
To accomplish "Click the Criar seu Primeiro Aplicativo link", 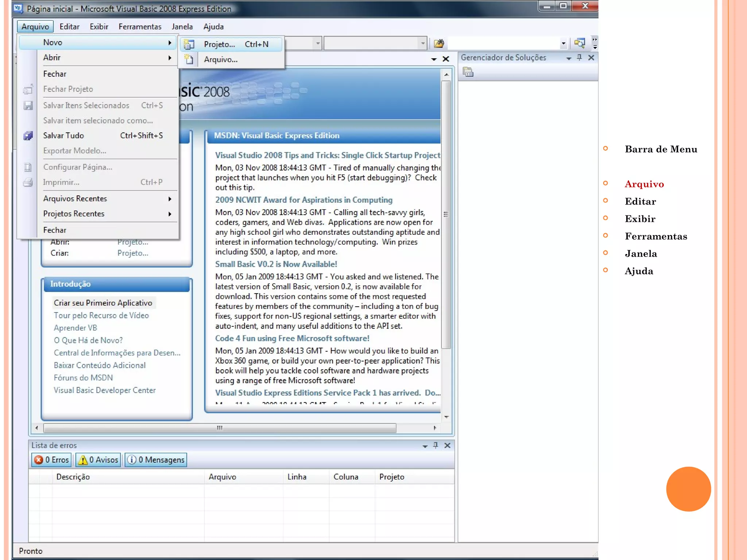I will 103,303.
